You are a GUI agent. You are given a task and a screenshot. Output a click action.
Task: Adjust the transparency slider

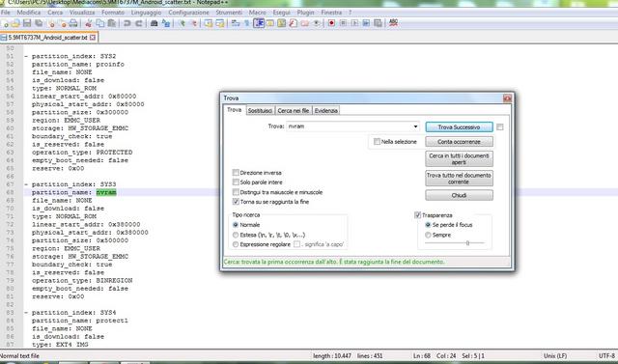[467, 243]
